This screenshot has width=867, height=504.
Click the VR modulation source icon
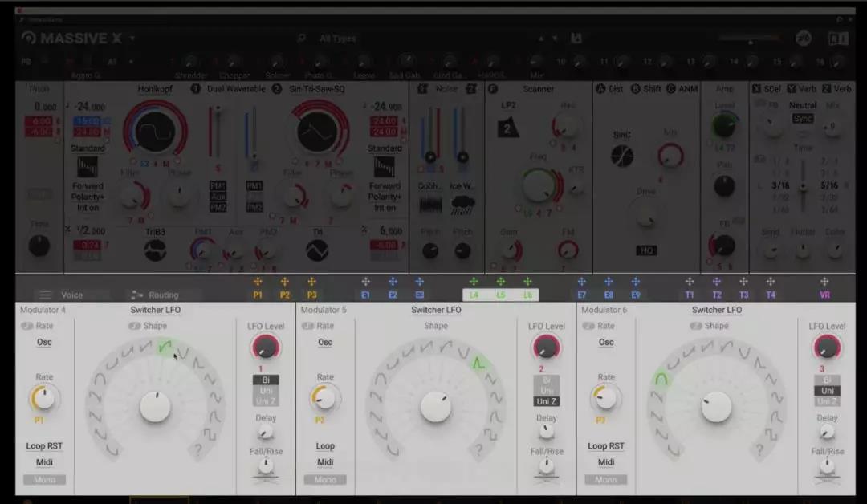(824, 282)
